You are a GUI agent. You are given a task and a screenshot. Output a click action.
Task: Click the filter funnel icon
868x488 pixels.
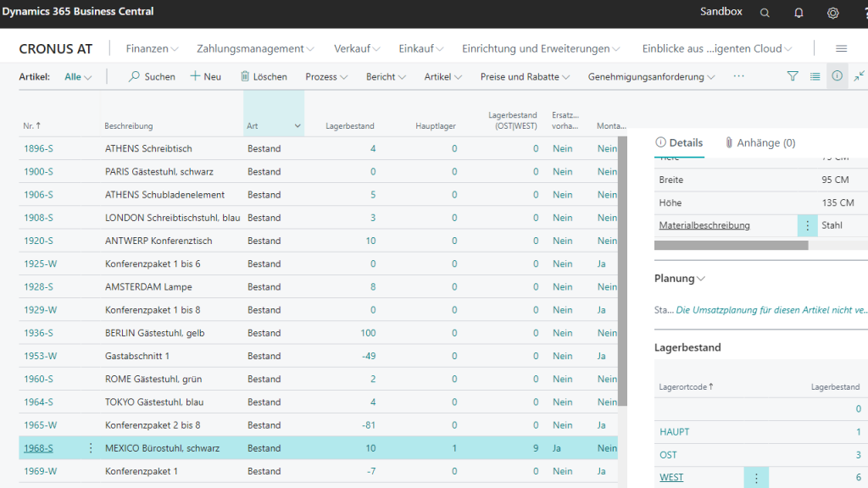[x=793, y=76]
